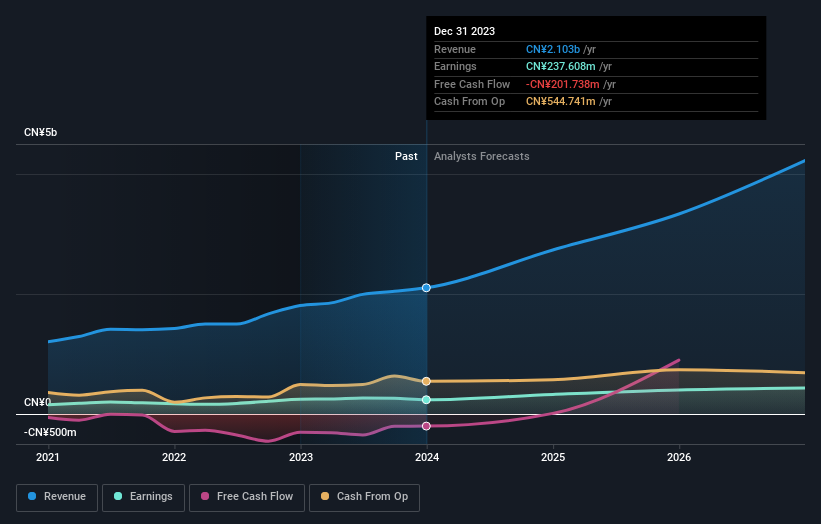Click the pink Free Cash Flow legend dot
The width and height of the screenshot is (821, 524).
205,496
